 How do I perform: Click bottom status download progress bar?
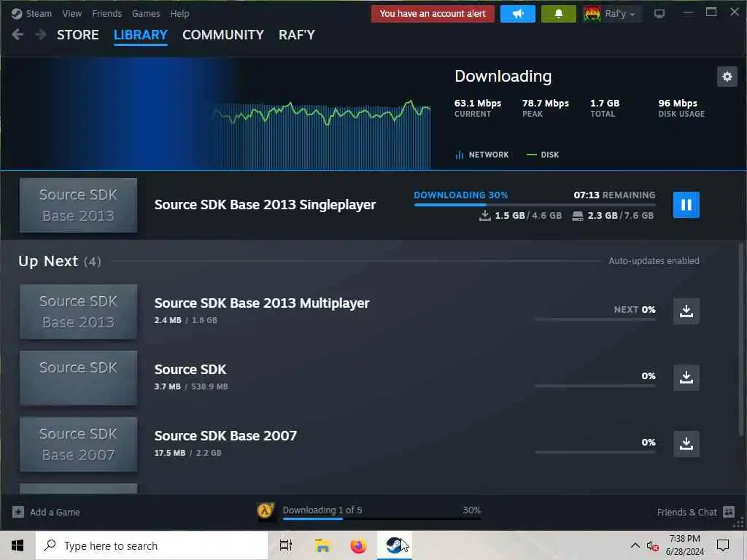[x=382, y=518]
